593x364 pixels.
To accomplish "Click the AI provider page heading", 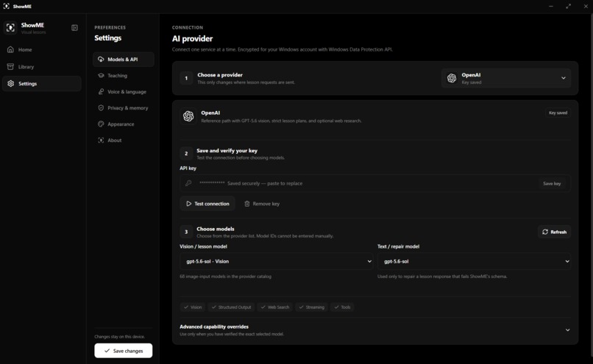I will pos(193,38).
